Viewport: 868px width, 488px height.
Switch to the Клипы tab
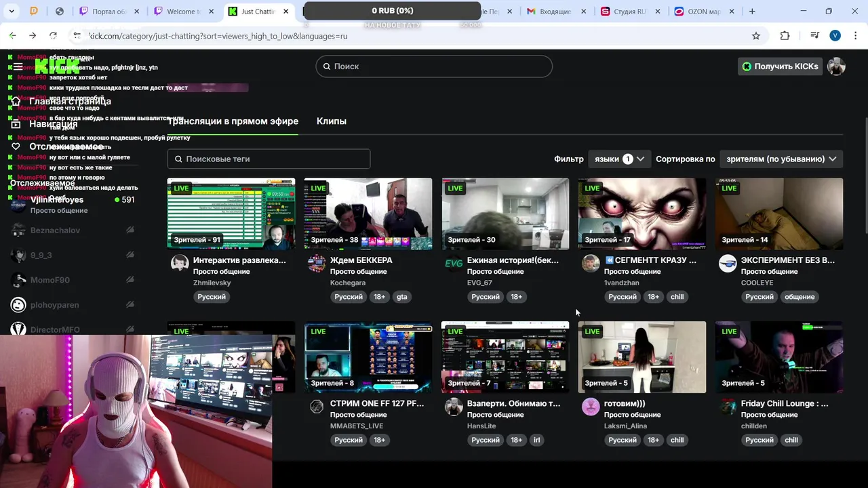pyautogui.click(x=332, y=121)
